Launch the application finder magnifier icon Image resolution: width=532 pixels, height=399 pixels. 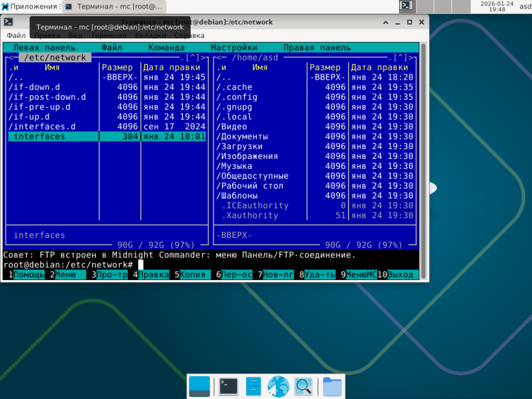point(303,386)
